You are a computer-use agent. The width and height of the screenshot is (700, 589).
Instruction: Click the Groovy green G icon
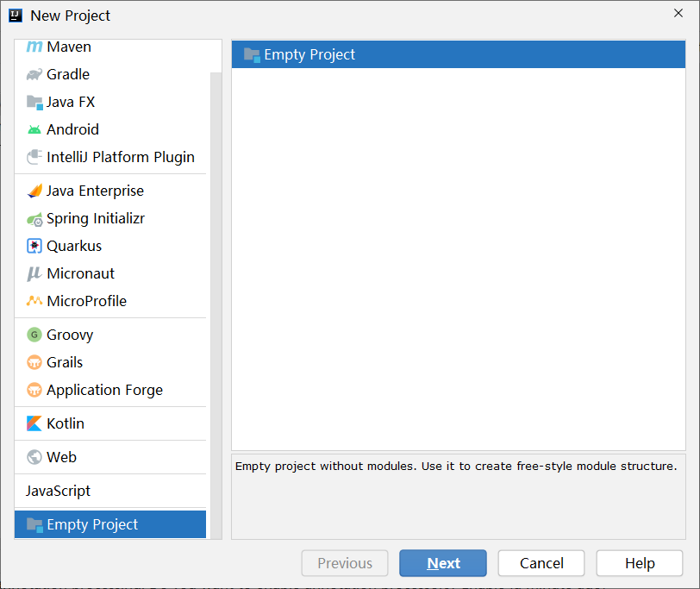34,335
